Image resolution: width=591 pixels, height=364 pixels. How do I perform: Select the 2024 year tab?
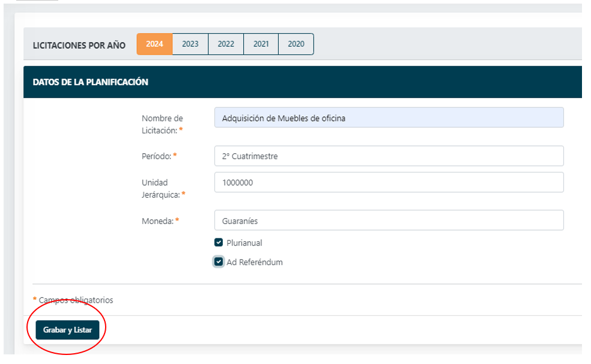pos(154,44)
